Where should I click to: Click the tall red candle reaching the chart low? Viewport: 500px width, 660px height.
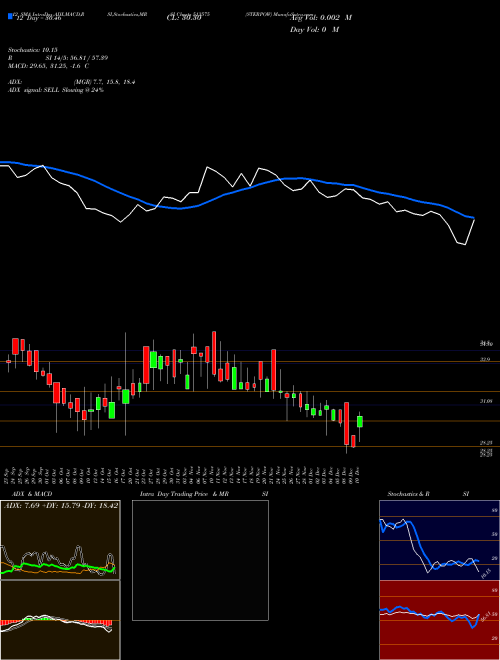(x=347, y=423)
